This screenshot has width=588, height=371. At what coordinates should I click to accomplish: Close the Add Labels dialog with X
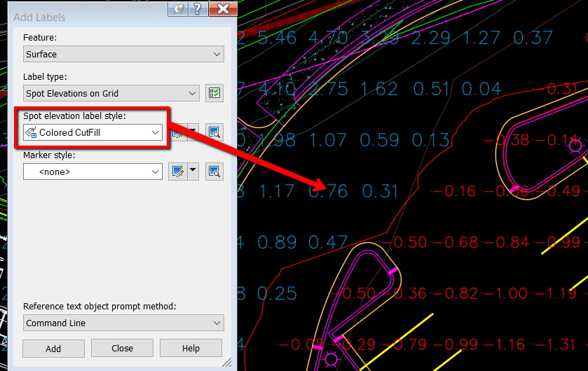pos(223,8)
